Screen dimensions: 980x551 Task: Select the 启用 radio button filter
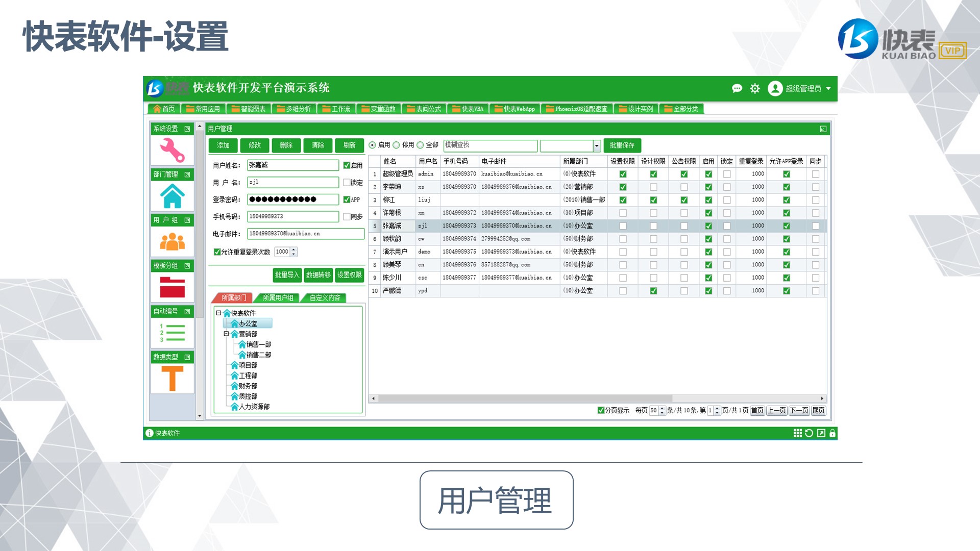372,145
